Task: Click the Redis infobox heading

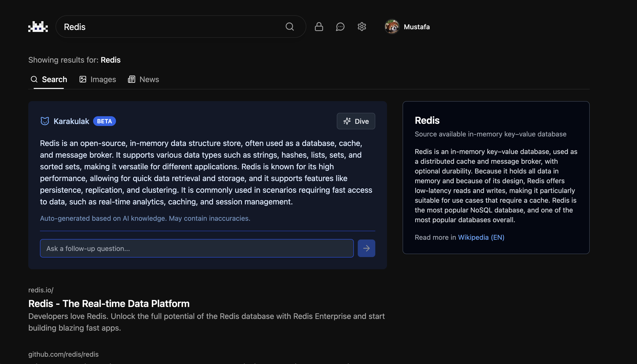Action: (x=427, y=120)
